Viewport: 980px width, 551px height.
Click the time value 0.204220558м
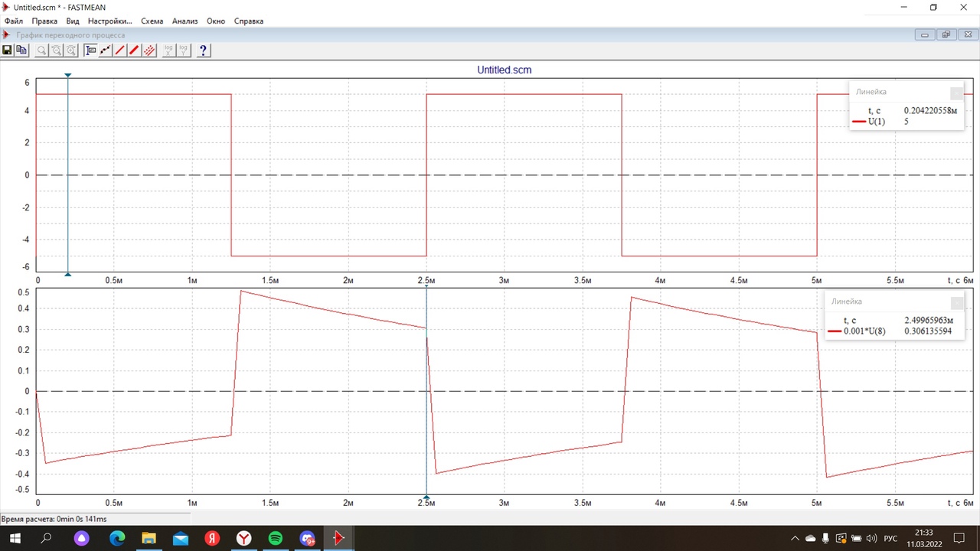(930, 111)
